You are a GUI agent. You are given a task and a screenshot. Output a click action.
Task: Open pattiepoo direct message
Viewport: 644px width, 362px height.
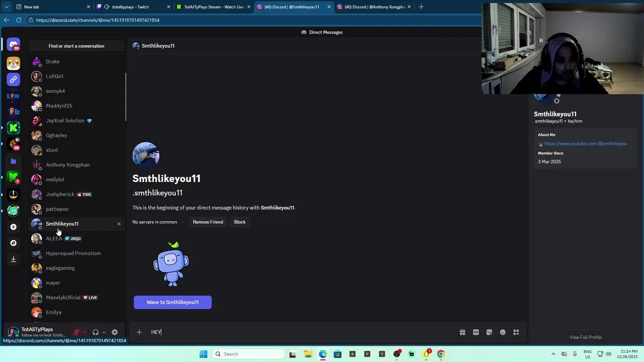pyautogui.click(x=76, y=209)
